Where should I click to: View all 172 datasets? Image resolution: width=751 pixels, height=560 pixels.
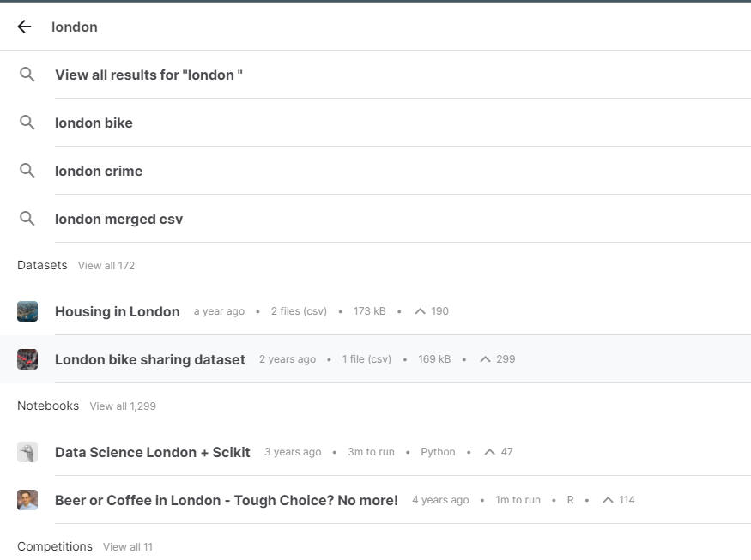pyautogui.click(x=106, y=265)
